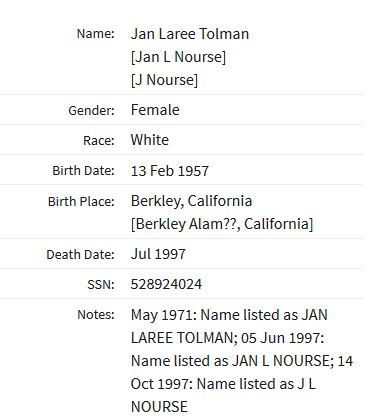Select the Gender label
The height and width of the screenshot is (418, 369).
coord(91,110)
